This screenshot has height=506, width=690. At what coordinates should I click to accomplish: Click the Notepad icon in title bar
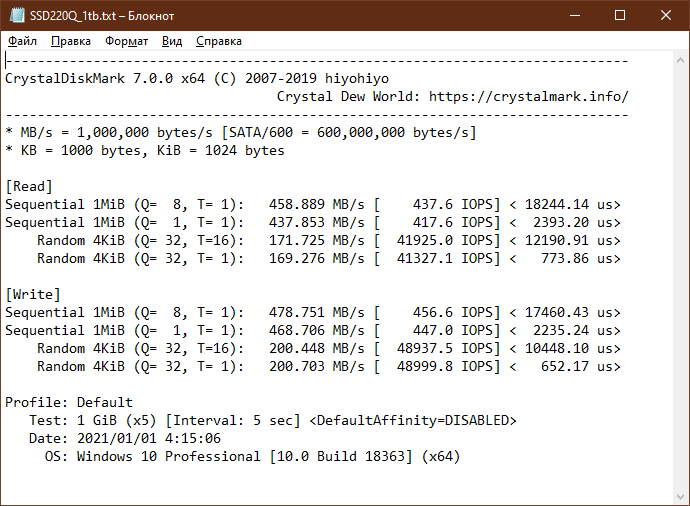click(x=17, y=15)
